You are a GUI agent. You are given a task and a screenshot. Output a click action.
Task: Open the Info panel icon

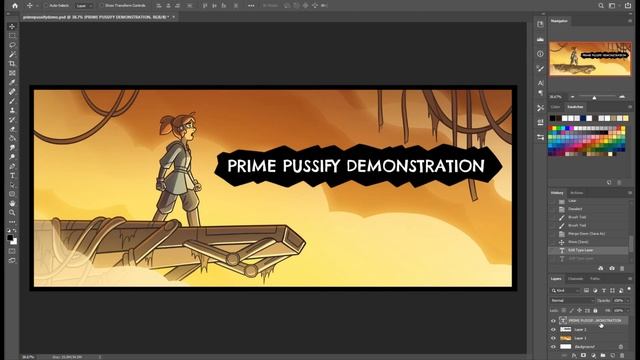(x=540, y=54)
